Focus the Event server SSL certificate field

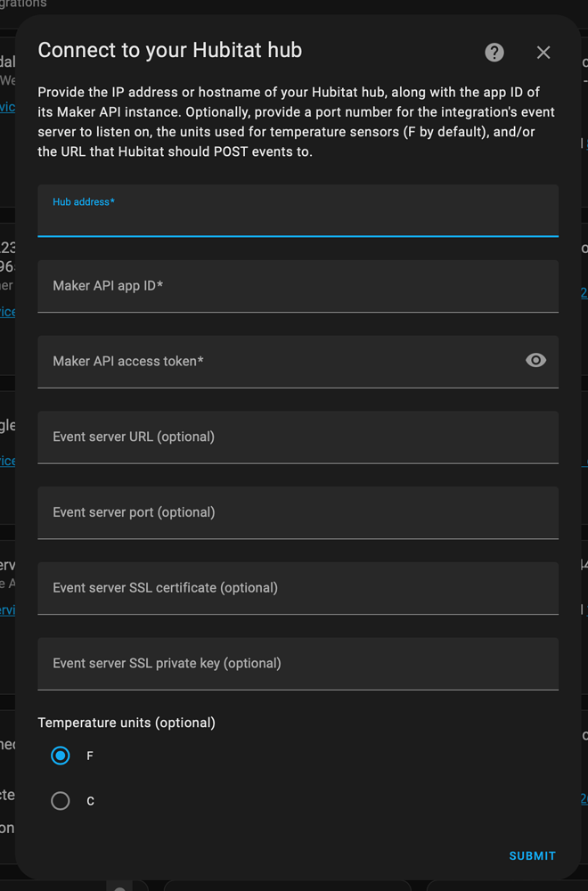pos(298,588)
